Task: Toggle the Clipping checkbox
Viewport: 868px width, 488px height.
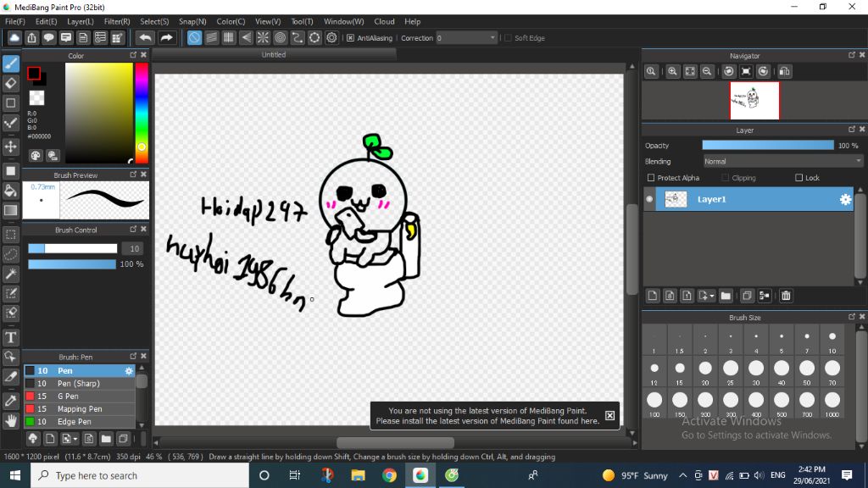Action: 726,178
